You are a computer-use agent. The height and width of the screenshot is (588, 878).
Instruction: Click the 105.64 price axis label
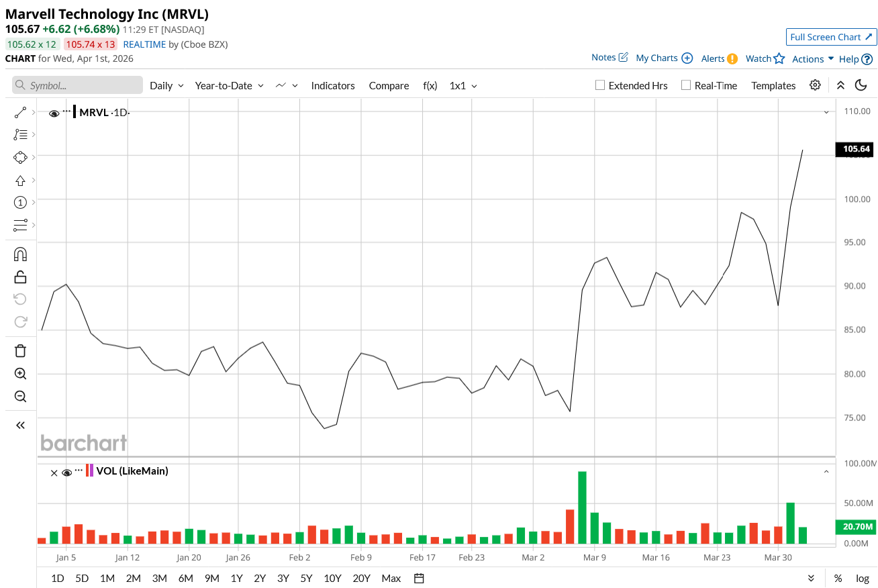pos(854,149)
